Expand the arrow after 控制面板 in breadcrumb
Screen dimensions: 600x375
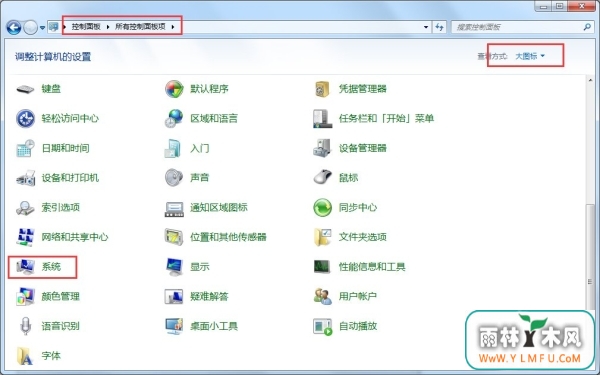coord(108,27)
